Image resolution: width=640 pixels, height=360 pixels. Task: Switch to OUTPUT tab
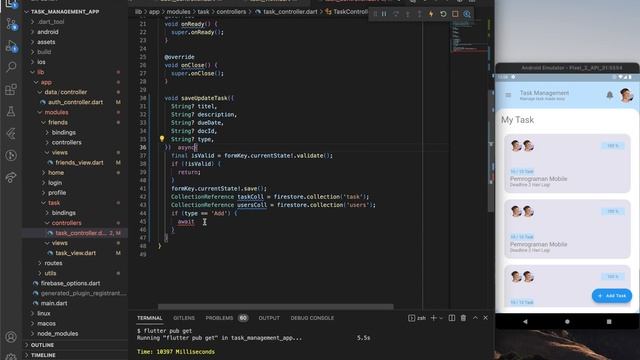point(269,318)
